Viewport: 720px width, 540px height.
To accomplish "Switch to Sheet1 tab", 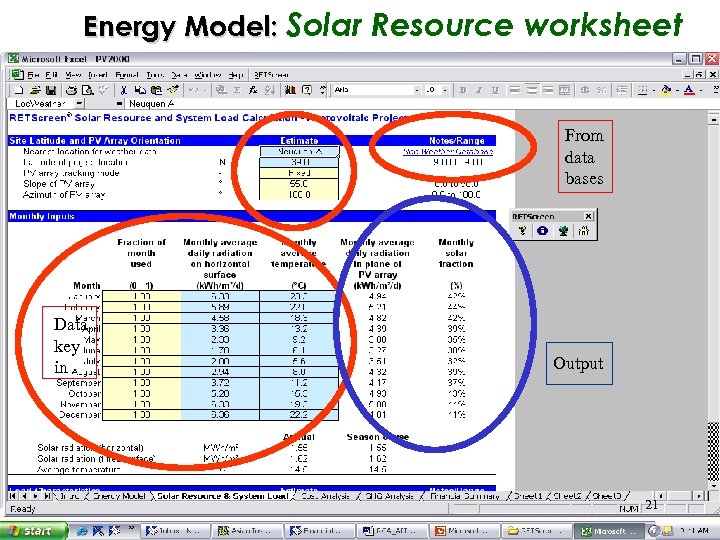I will click(x=529, y=496).
